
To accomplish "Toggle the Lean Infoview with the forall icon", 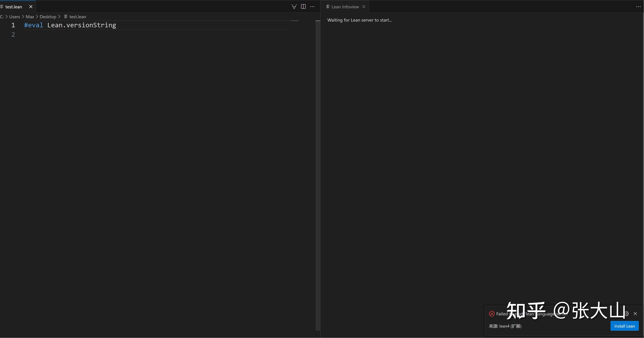I will tap(294, 6).
